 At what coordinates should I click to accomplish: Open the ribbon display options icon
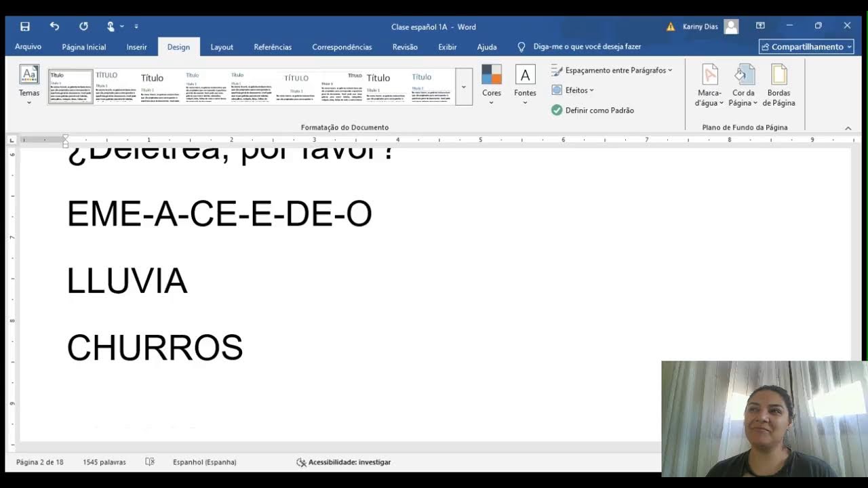pyautogui.click(x=760, y=26)
